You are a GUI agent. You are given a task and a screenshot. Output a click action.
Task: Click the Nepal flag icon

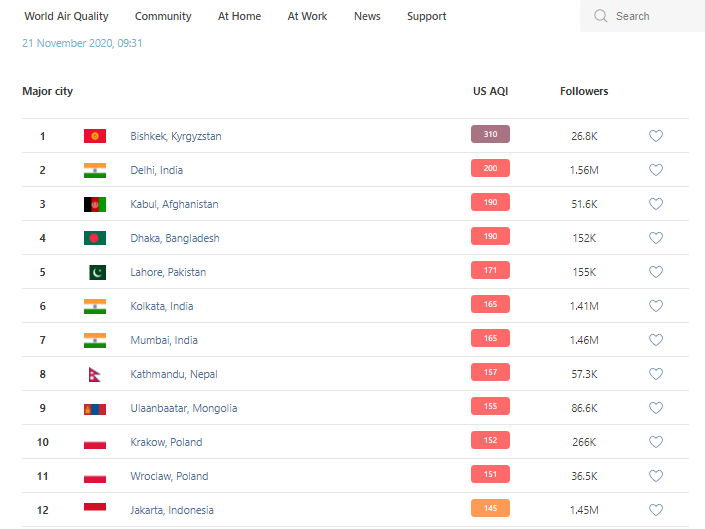[x=94, y=374]
